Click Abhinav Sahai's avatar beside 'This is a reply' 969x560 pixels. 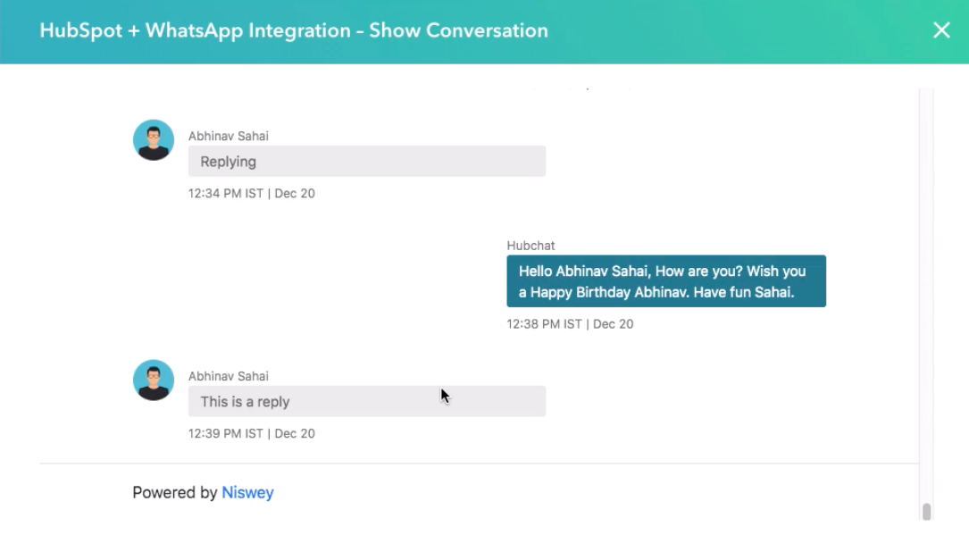coord(154,380)
